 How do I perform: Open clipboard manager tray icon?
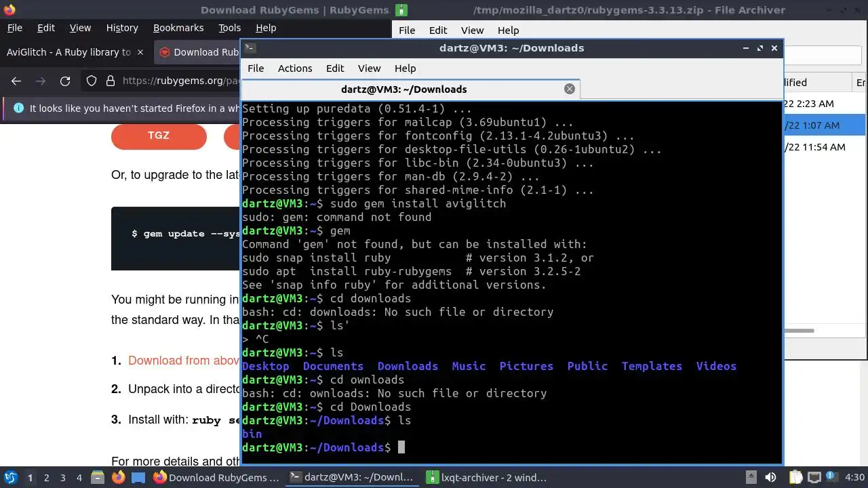(795, 477)
